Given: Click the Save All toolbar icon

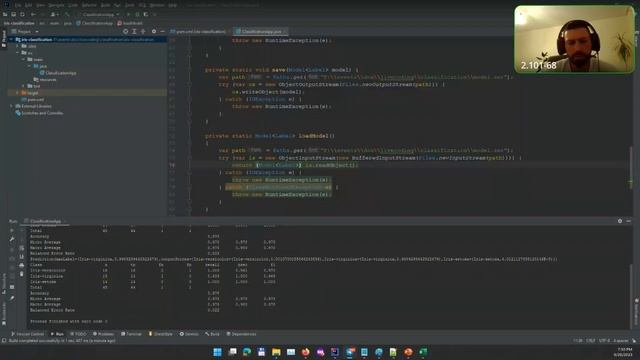Looking at the screenshot, I should [13, 14].
